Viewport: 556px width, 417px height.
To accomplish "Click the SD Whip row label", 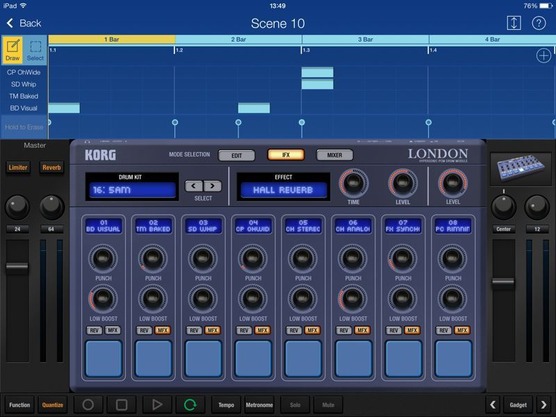I will tap(23, 84).
